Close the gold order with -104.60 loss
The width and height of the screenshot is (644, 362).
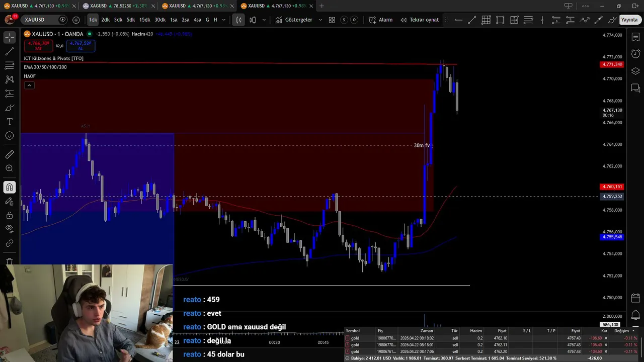click(606, 351)
